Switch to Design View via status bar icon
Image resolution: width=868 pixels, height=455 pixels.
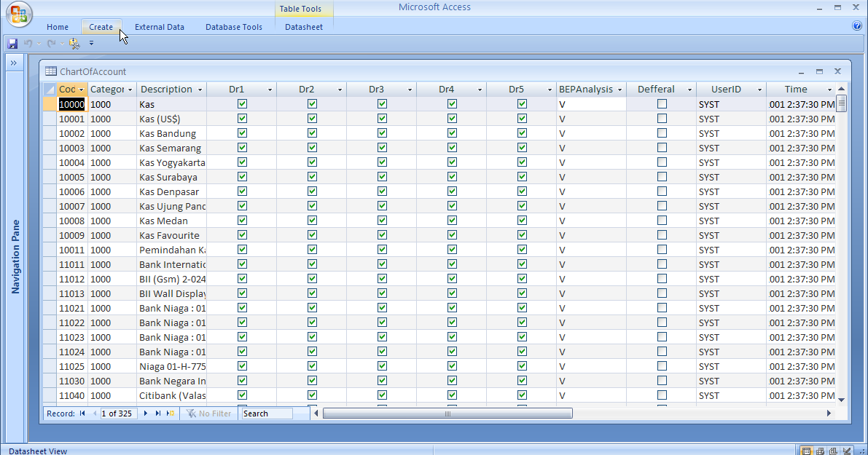pyautogui.click(x=845, y=451)
